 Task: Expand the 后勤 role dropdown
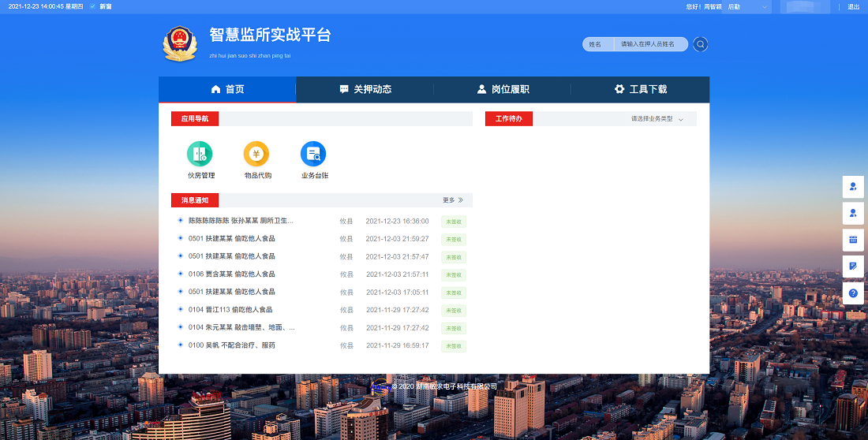coord(746,6)
